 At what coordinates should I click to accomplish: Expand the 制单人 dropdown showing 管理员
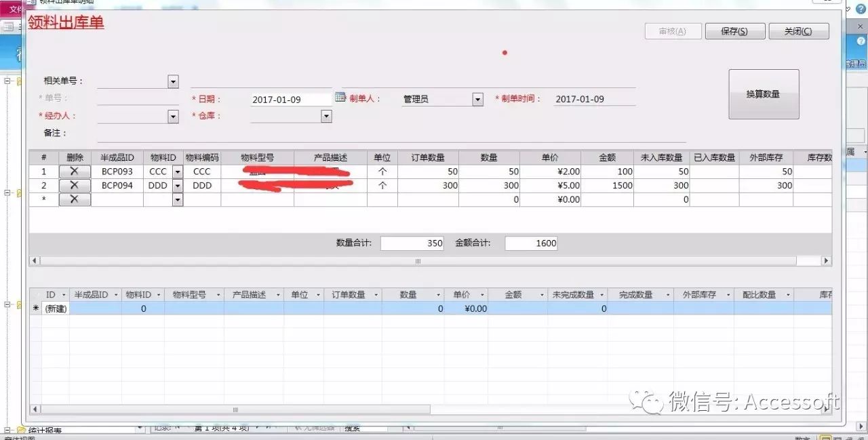[477, 100]
